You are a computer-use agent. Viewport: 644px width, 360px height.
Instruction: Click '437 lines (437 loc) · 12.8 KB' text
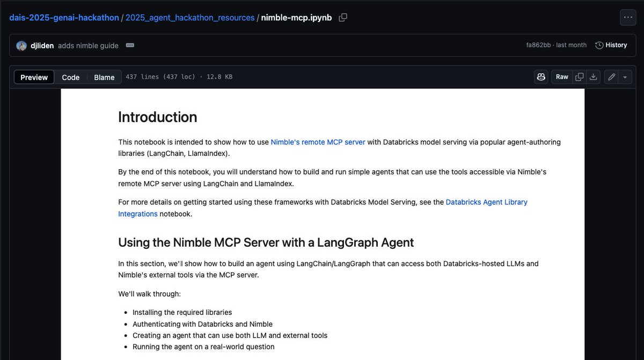179,77
